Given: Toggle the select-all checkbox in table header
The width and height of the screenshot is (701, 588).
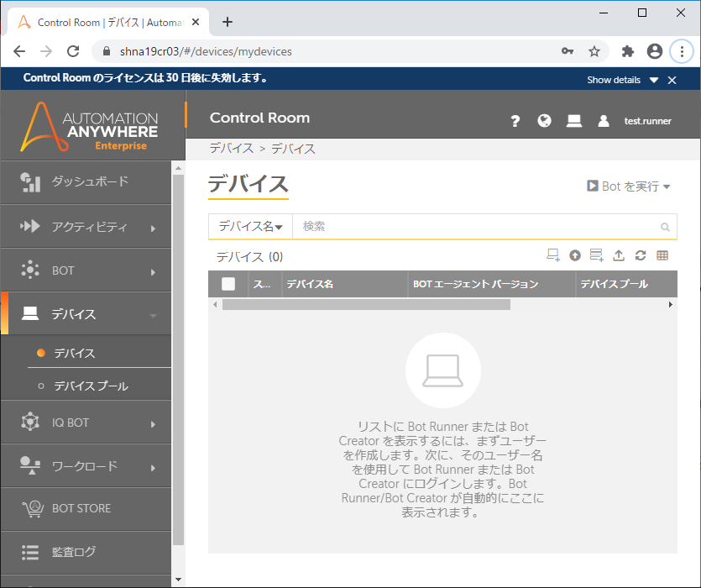Looking at the screenshot, I should [x=228, y=284].
